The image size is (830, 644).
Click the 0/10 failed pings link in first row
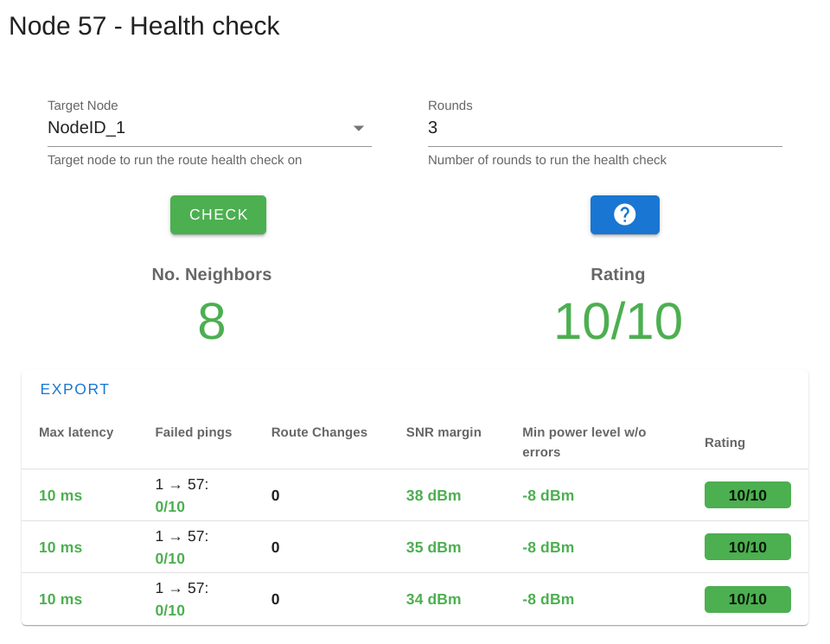[169, 507]
